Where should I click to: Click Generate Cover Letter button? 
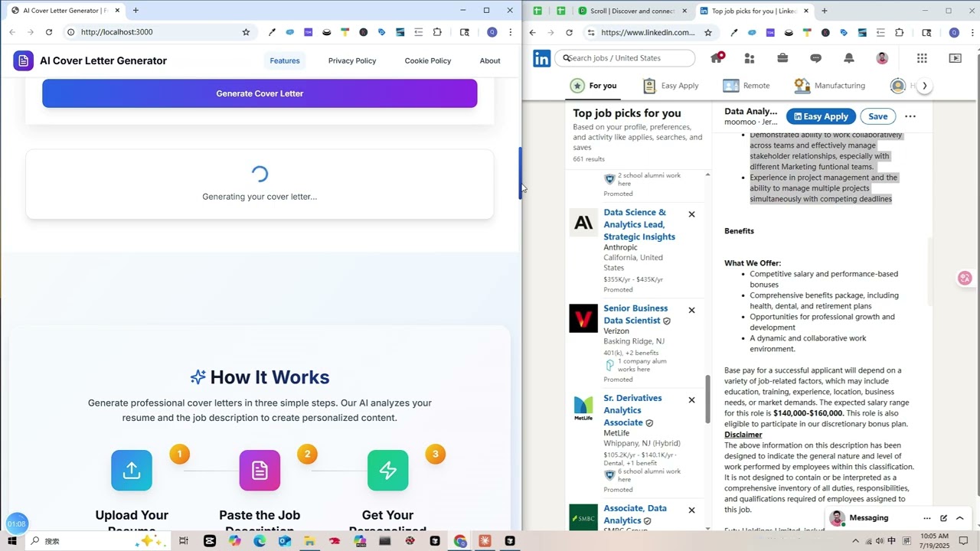tap(260, 93)
